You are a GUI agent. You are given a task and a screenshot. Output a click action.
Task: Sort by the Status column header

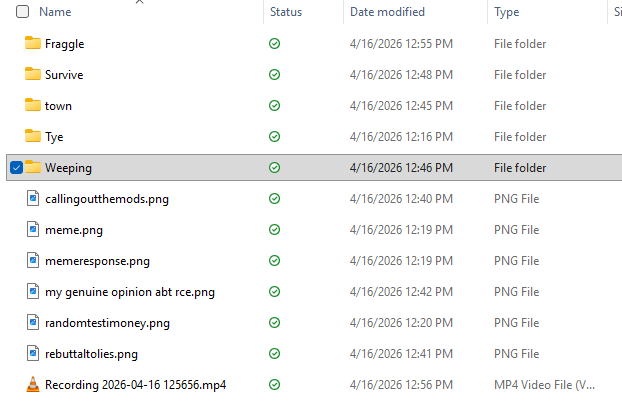(286, 12)
